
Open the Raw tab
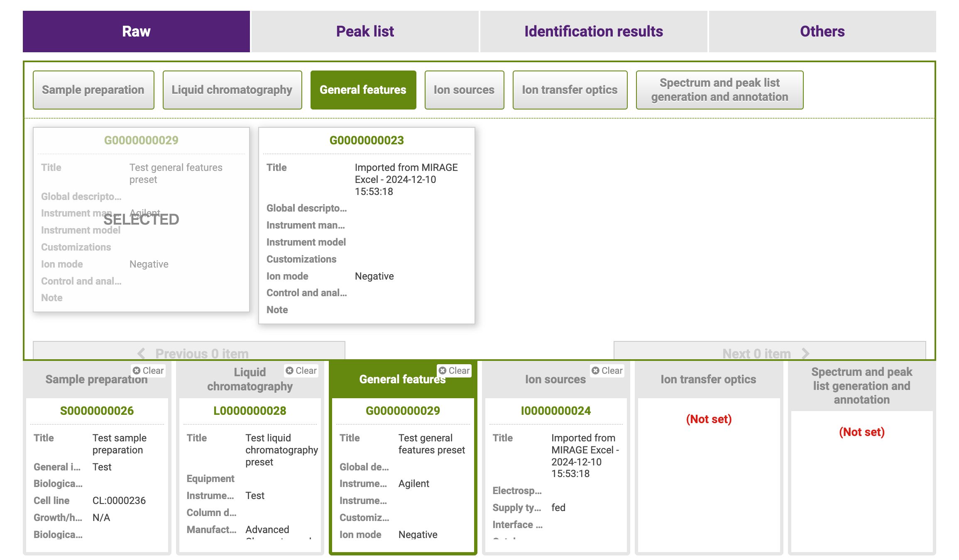pyautogui.click(x=136, y=32)
